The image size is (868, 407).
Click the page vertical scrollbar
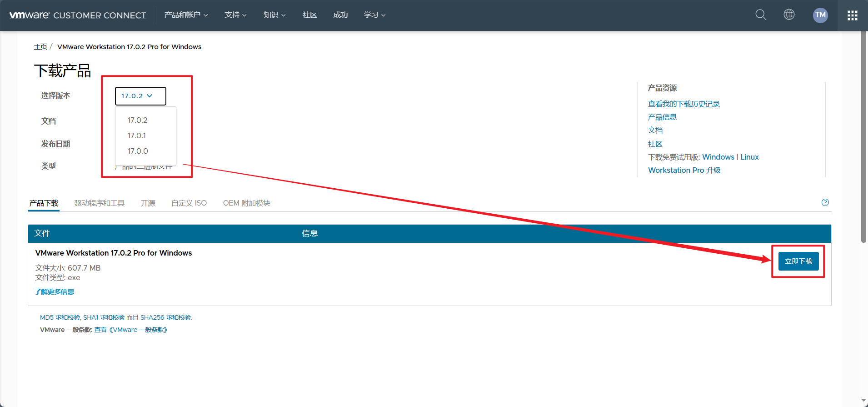[863, 136]
